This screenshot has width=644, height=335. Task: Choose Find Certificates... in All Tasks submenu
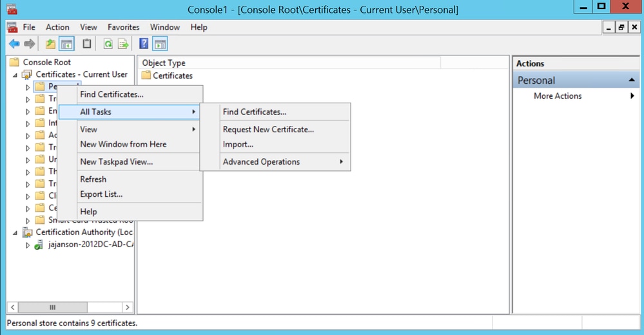tap(275, 112)
